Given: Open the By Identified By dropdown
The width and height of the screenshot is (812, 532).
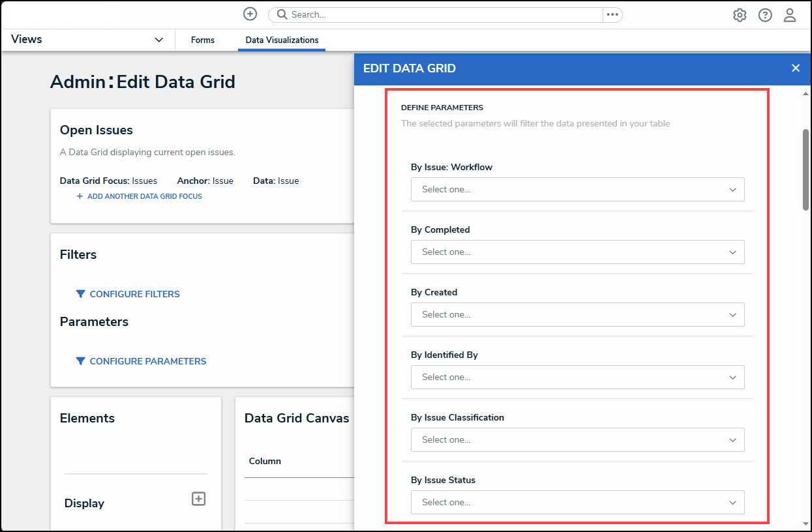Looking at the screenshot, I should tap(577, 377).
